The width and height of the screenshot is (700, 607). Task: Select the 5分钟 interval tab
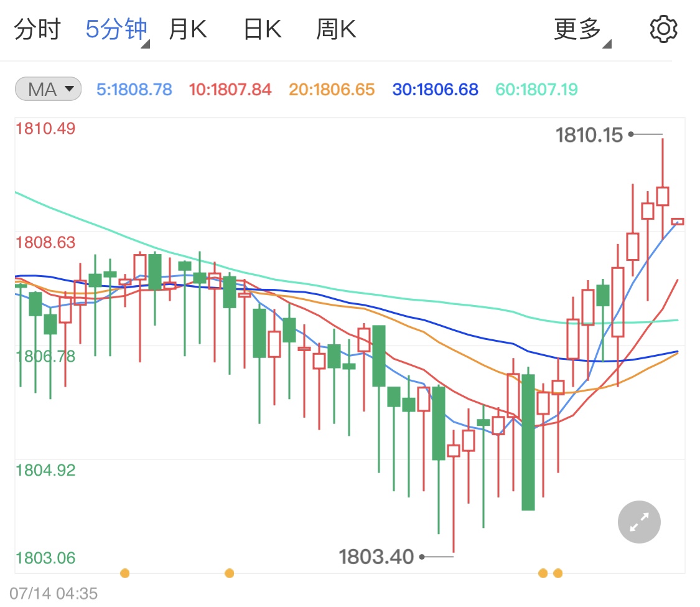coord(116,29)
